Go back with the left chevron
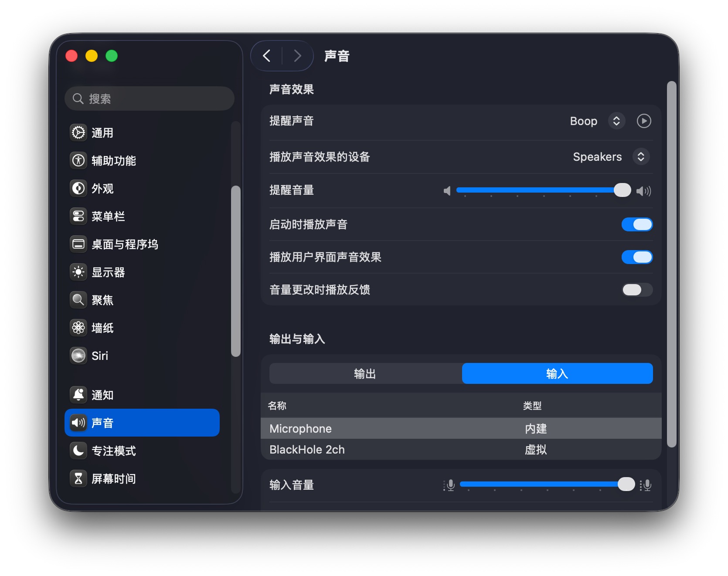 coord(267,56)
